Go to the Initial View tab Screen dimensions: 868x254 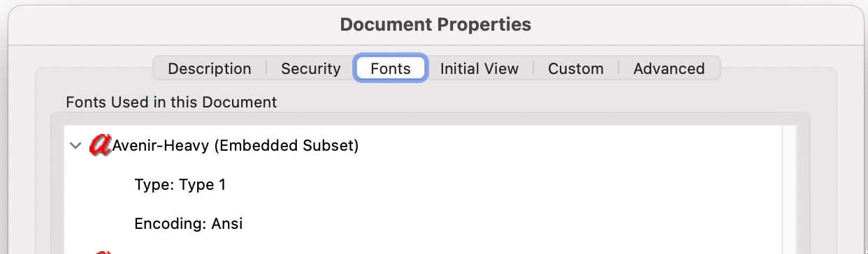(479, 68)
